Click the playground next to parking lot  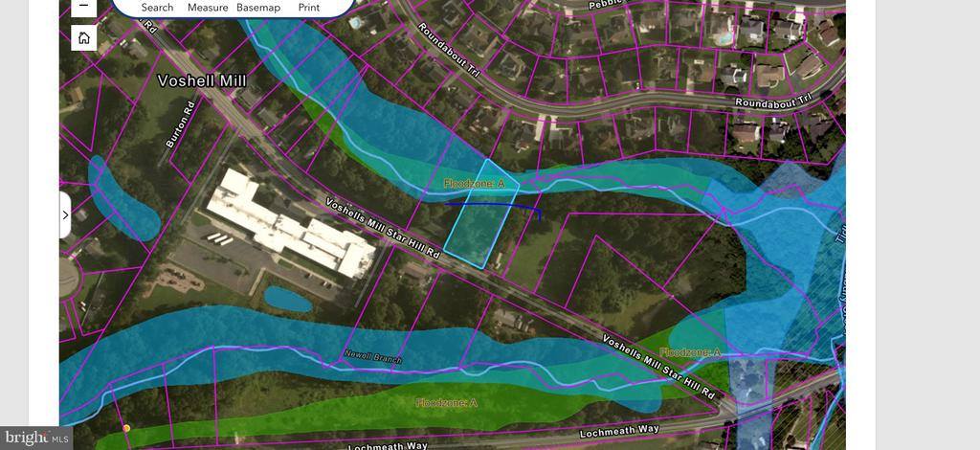click(175, 280)
